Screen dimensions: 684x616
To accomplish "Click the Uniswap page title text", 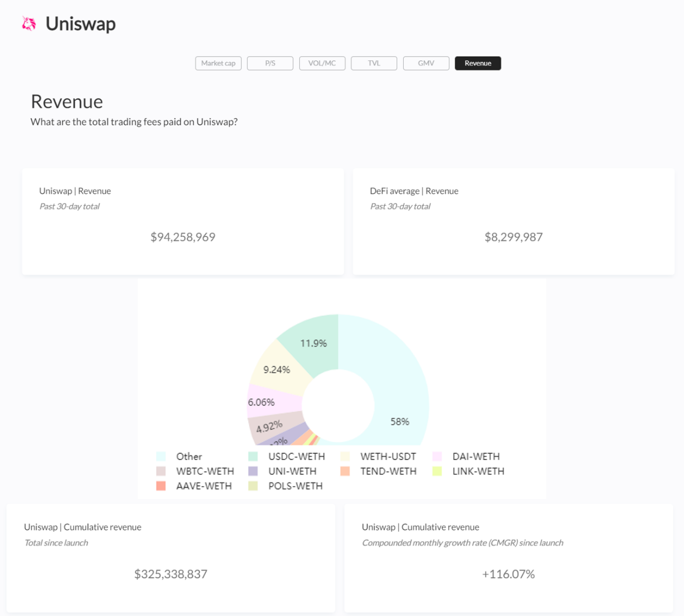I will [80, 24].
